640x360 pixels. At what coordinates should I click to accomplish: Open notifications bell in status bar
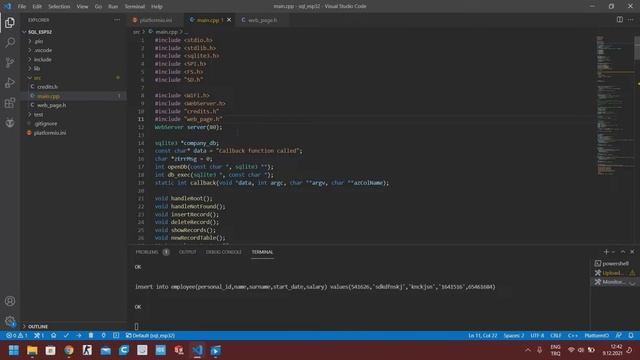(x=631, y=336)
